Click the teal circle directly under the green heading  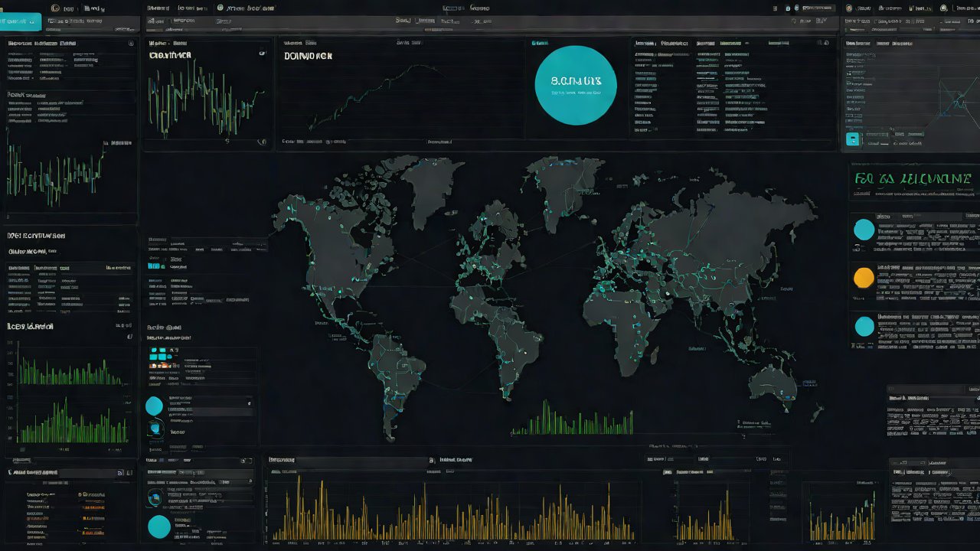click(x=864, y=230)
